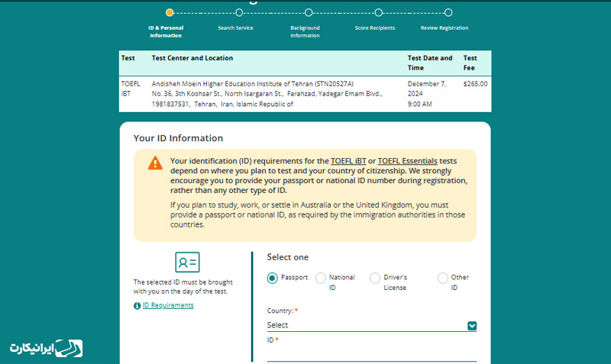The height and width of the screenshot is (364, 611).
Task: Select the Passport radio button
Action: [x=273, y=278]
